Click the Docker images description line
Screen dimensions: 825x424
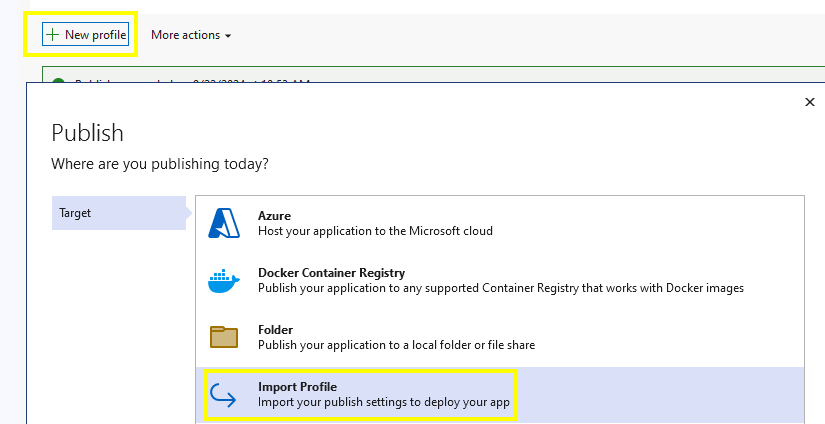click(500, 288)
